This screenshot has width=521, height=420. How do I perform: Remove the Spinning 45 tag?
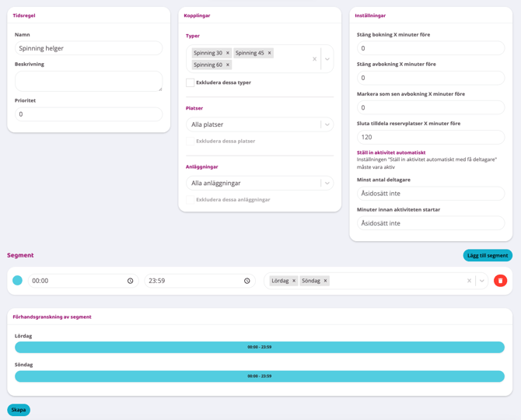tap(270, 53)
